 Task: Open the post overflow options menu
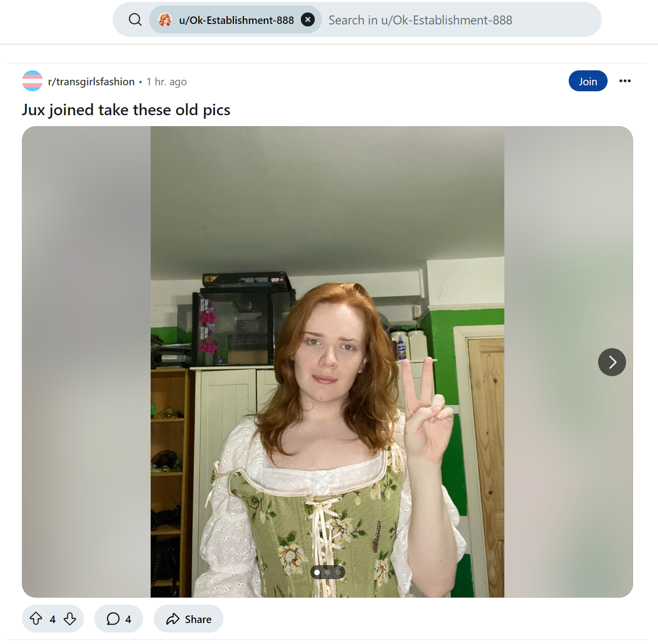625,81
